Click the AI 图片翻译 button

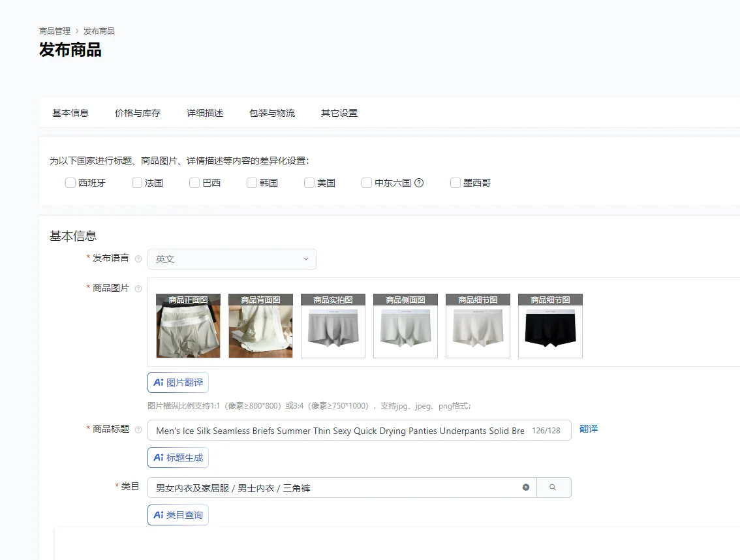point(178,382)
